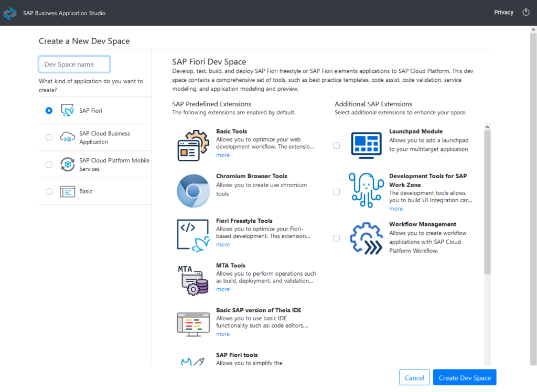Click the MTA Tools database-gear icon
The image size is (537, 392).
tap(193, 279)
